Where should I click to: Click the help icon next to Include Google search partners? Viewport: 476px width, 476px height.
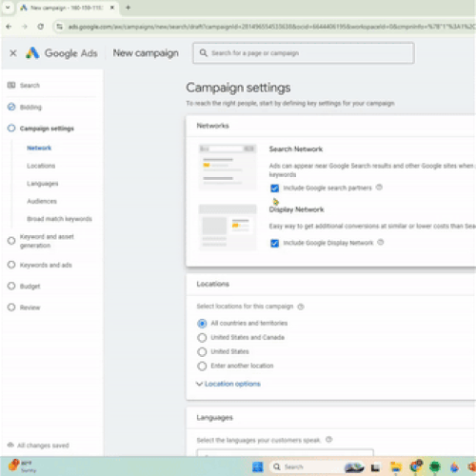(x=379, y=188)
